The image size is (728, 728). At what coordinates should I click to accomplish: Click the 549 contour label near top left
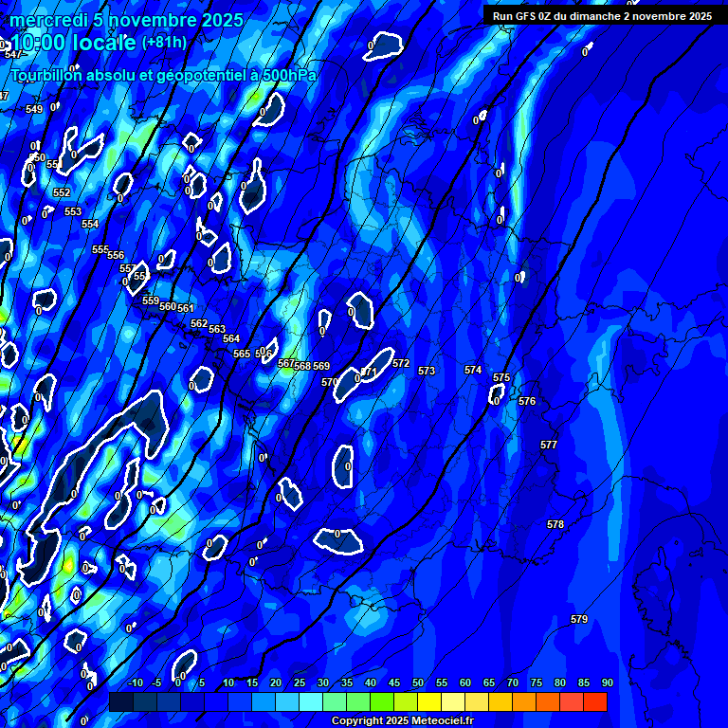pyautogui.click(x=34, y=109)
